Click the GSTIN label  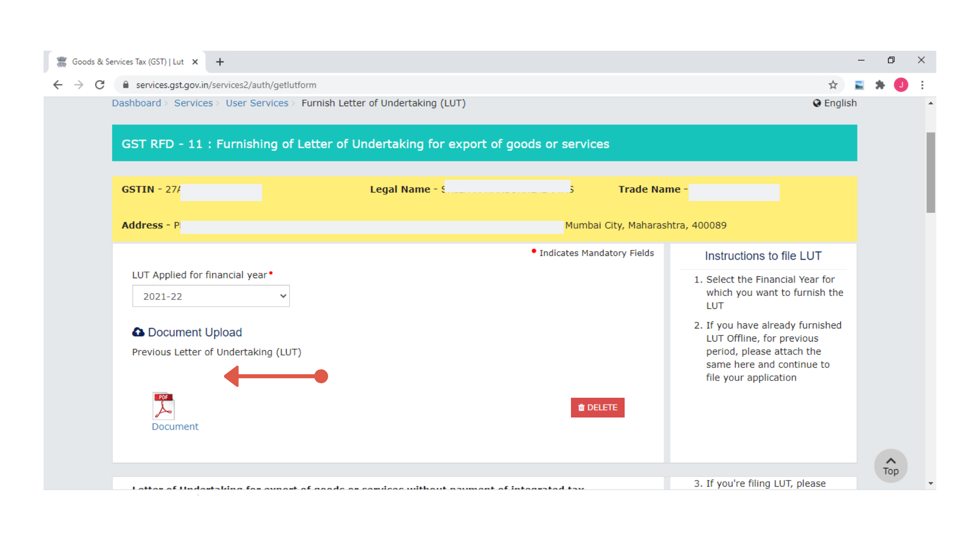(x=138, y=189)
